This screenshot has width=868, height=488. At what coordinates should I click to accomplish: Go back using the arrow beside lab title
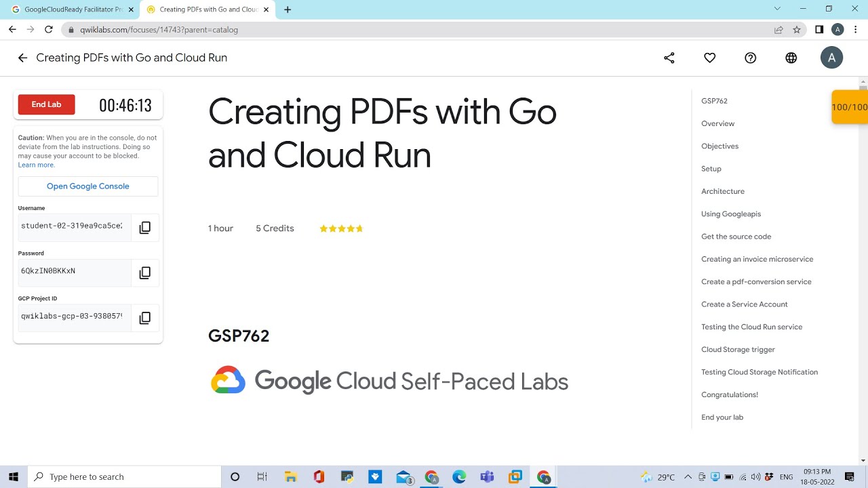coord(22,58)
